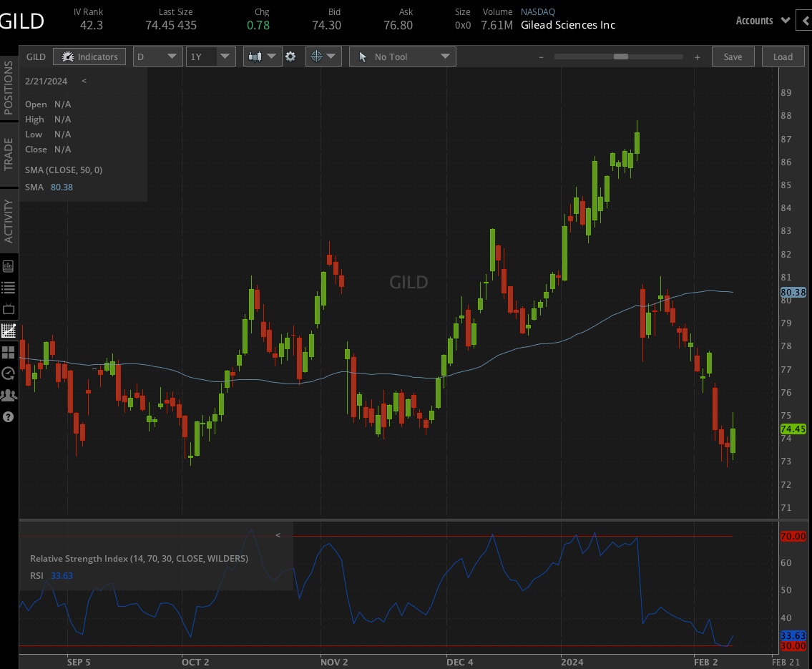This screenshot has width=812, height=669.
Task: Open the chart settings gear icon
Action: (290, 56)
